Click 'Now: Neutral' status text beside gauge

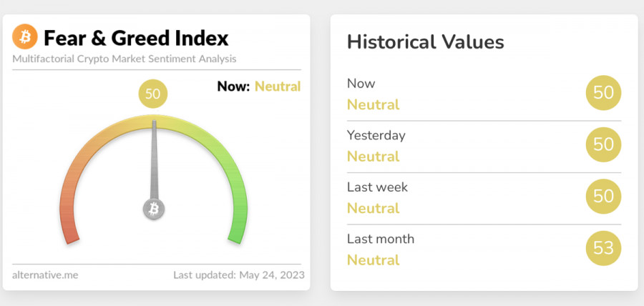(258, 87)
